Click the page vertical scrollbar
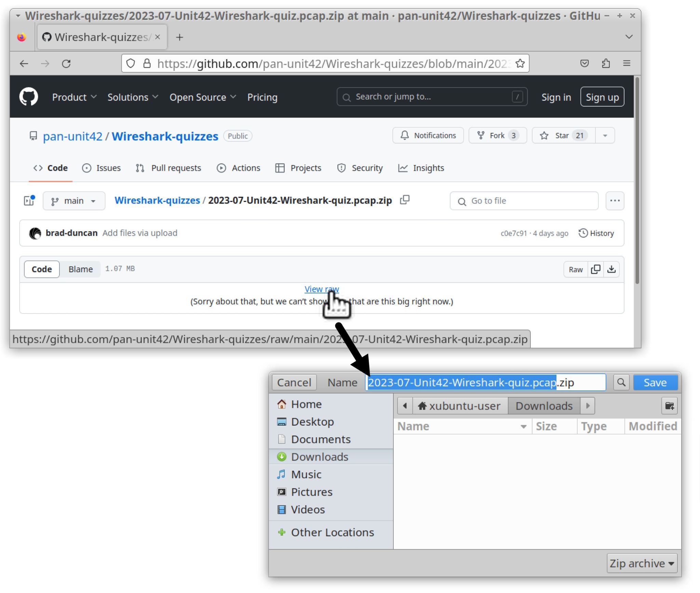 [637, 180]
